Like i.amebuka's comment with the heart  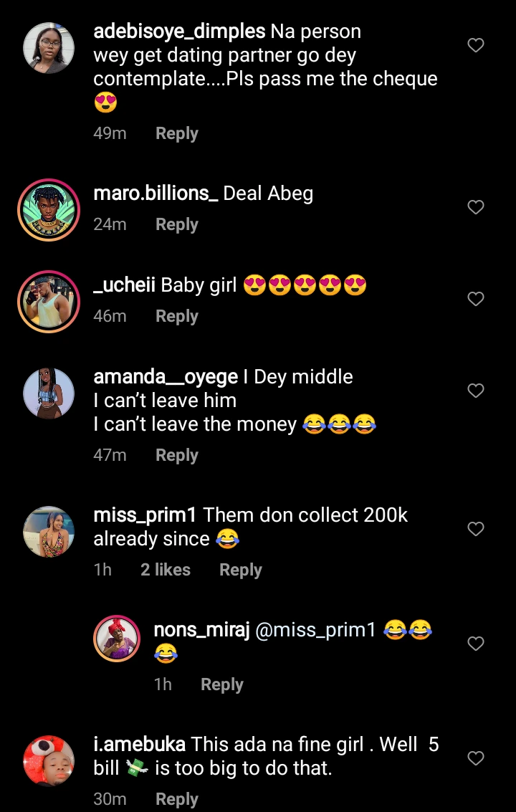pos(476,758)
